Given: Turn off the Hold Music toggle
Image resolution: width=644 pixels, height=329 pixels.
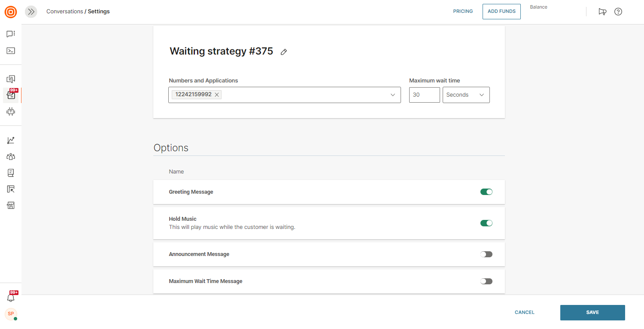Looking at the screenshot, I should click(x=486, y=223).
